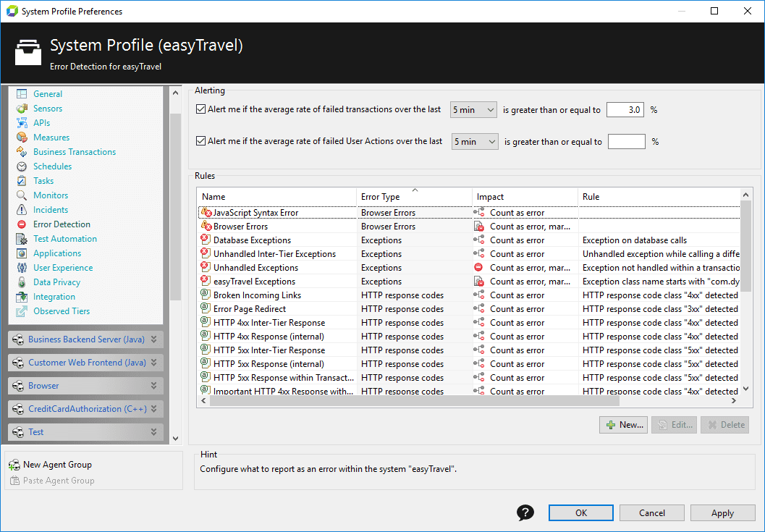Image resolution: width=765 pixels, height=532 pixels.
Task: Click the Delete rule button
Action: 725,425
